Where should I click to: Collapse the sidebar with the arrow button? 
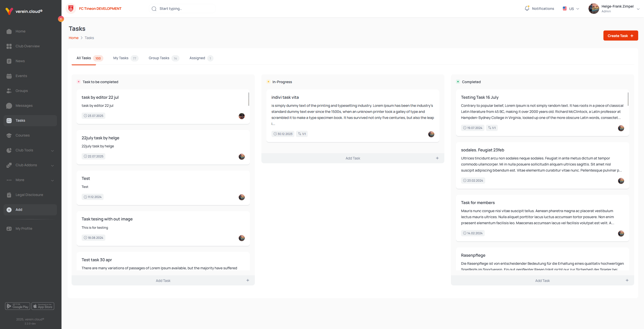coord(61,19)
